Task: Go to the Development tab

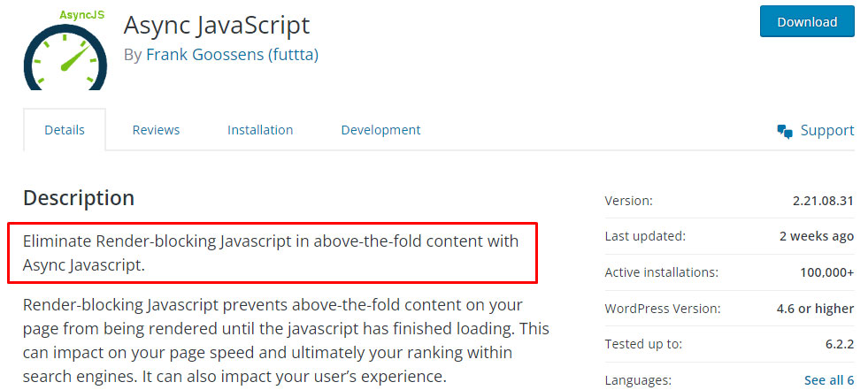Action: click(x=380, y=129)
